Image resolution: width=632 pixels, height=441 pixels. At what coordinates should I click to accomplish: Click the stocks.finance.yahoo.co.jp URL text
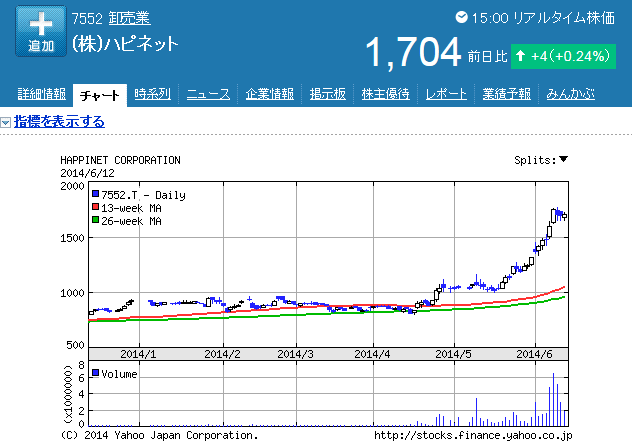pos(473,435)
